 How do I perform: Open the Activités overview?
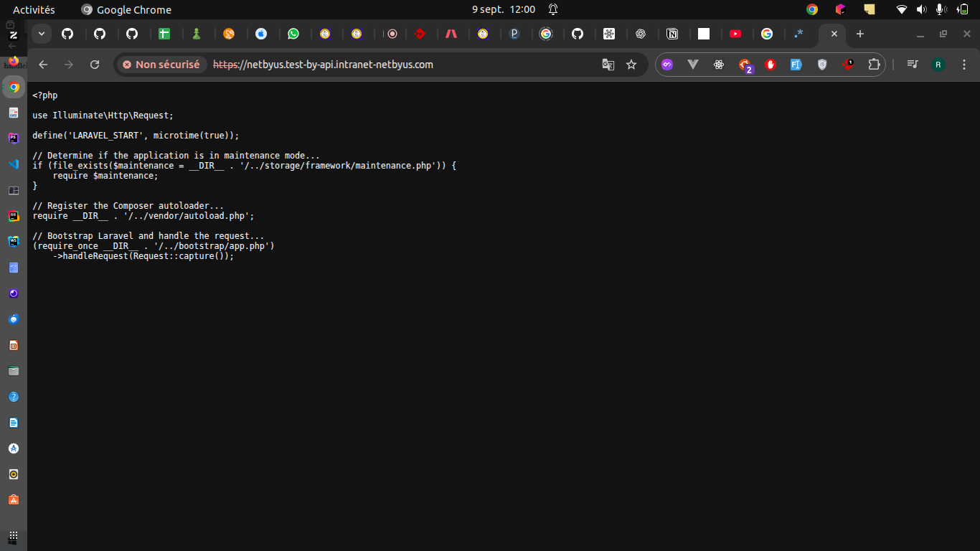pos(34,9)
